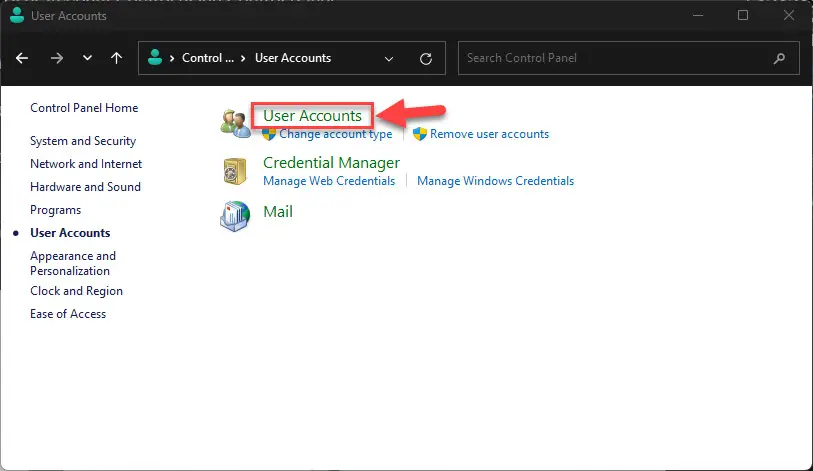Screen dimensions: 813x471
Task: Go up one level with up arrow
Action: click(117, 58)
